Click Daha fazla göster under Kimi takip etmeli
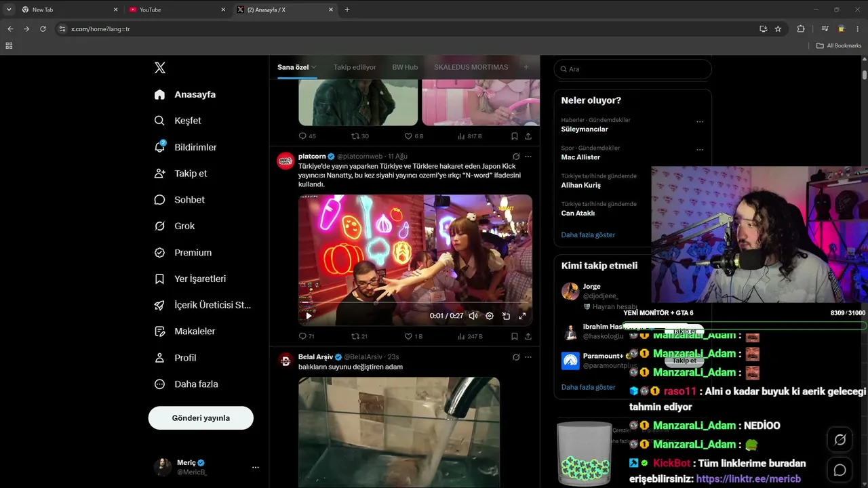This screenshot has height=488, width=868. coord(588,387)
